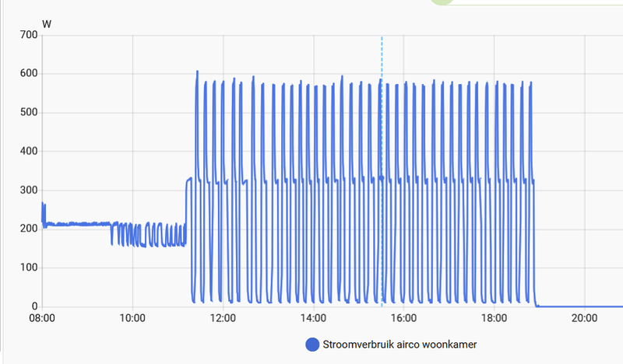623x364 pixels.
Task: Click the 300 tick on the power axis
Action: coord(29,190)
